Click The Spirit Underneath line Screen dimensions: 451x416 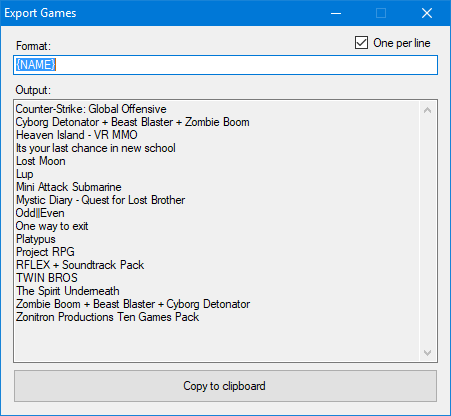click(x=68, y=291)
